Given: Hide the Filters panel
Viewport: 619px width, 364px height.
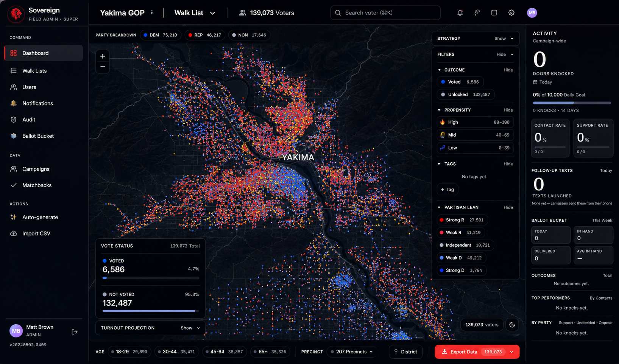Looking at the screenshot, I should [505, 54].
